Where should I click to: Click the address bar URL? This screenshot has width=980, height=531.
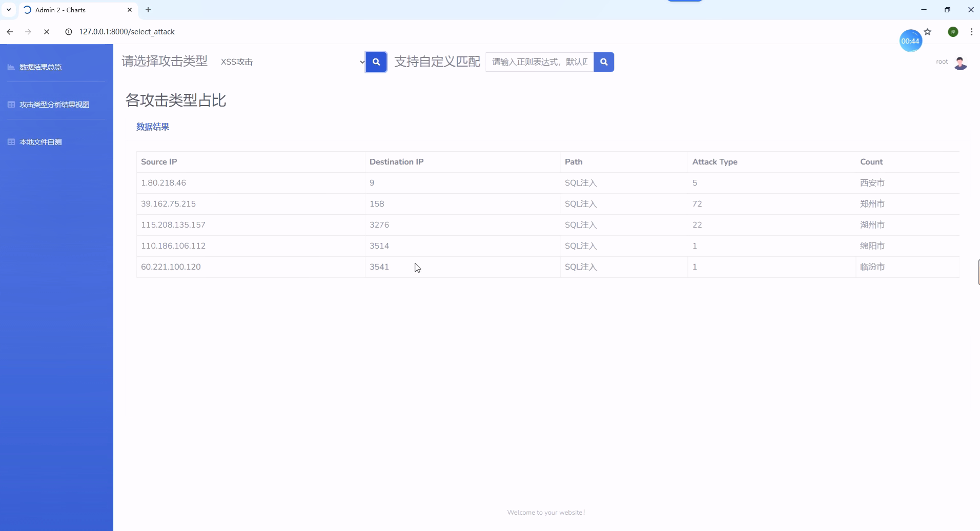click(127, 32)
